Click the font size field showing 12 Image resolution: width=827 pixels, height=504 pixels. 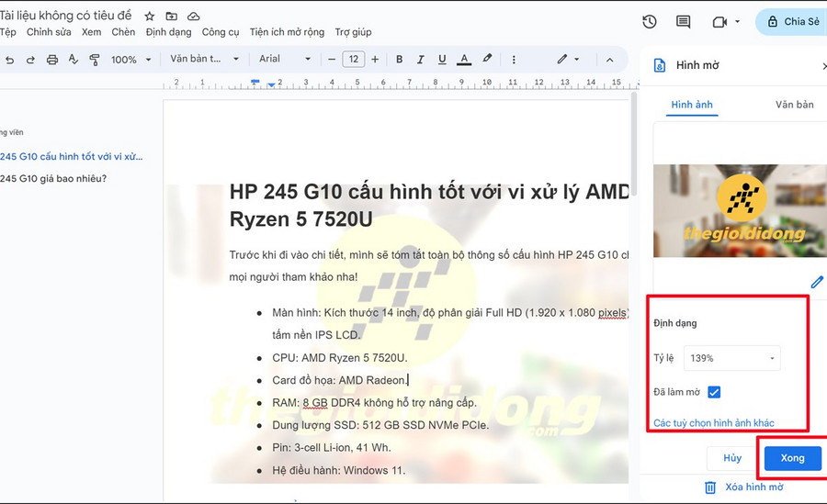click(x=354, y=59)
